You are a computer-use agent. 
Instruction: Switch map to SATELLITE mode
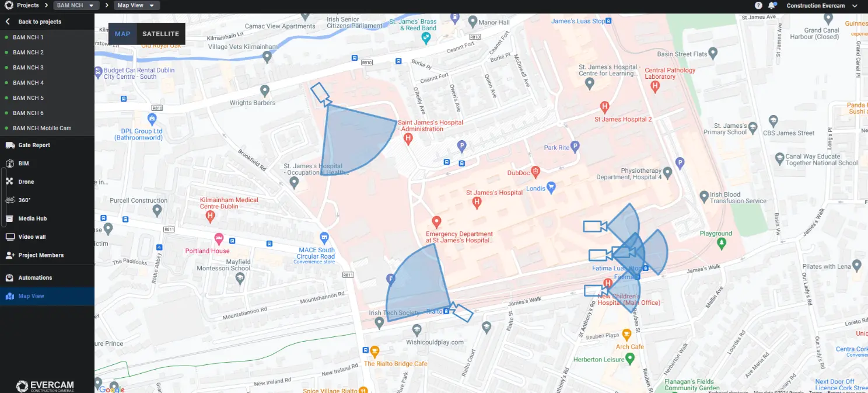161,34
